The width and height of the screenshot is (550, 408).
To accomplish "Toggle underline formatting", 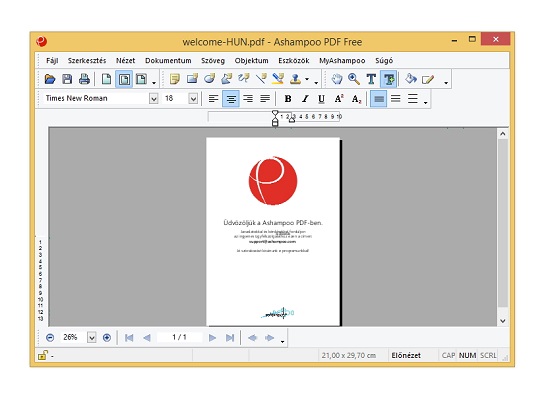I will 321,99.
